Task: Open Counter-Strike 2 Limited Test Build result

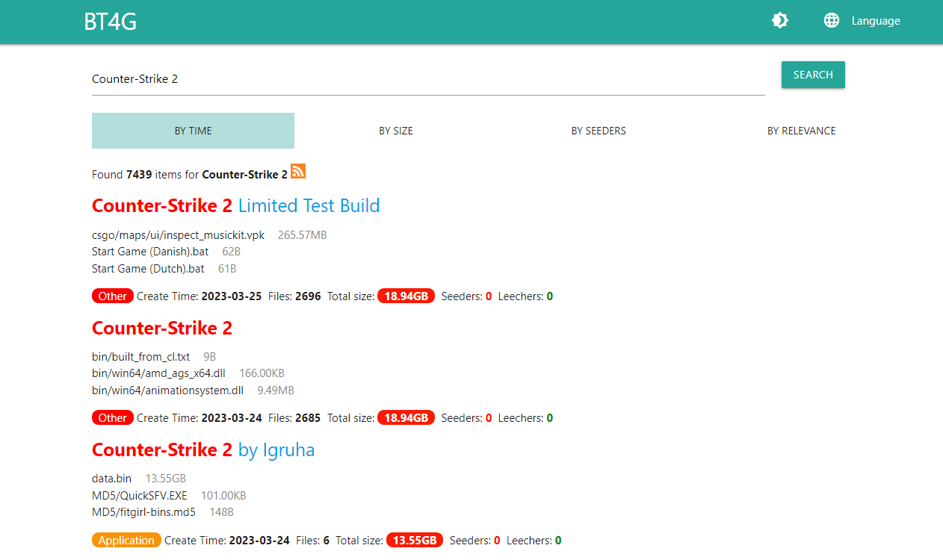Action: [236, 206]
